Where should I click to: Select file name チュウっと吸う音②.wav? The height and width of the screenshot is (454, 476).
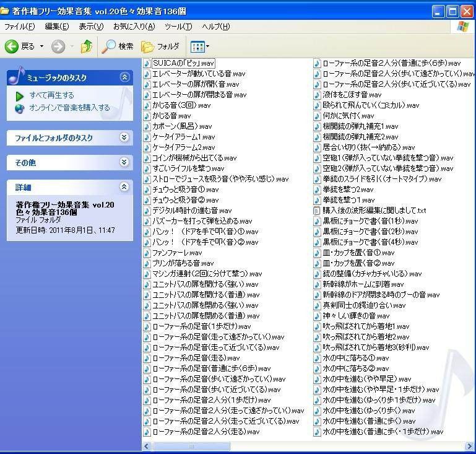pyautogui.click(x=186, y=200)
